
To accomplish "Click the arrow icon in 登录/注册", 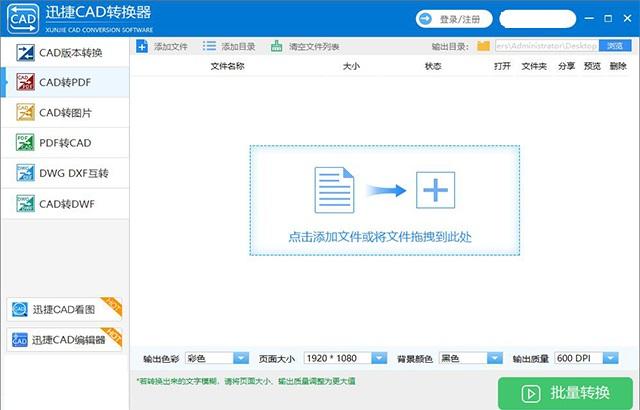I will click(x=425, y=19).
